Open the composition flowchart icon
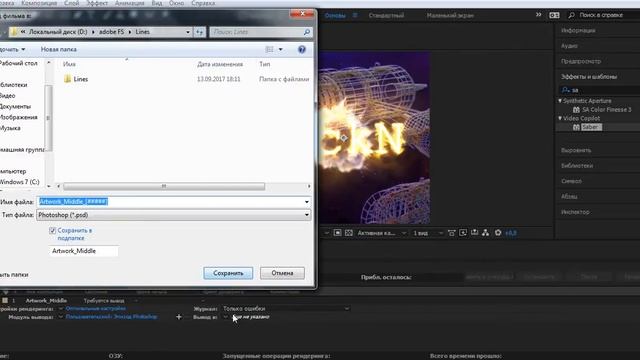Image resolution: width=640 pixels, height=360 pixels. [x=485, y=233]
